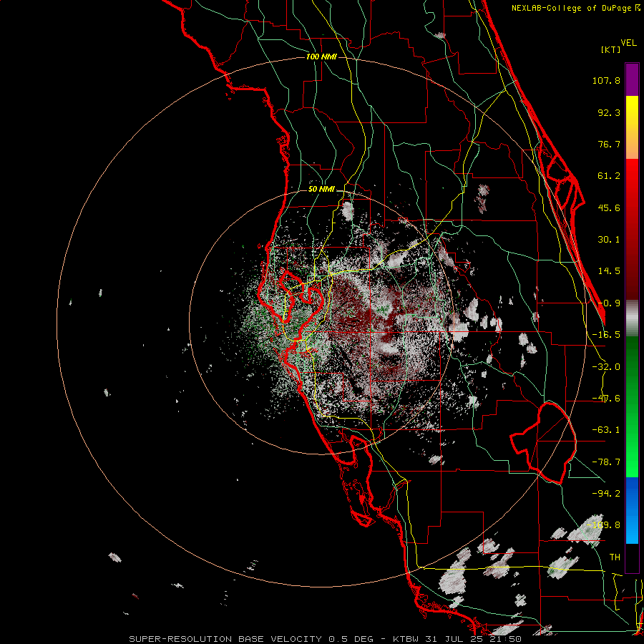Click the 61.2 velocity scale value
644x644 pixels.
[x=609, y=176]
